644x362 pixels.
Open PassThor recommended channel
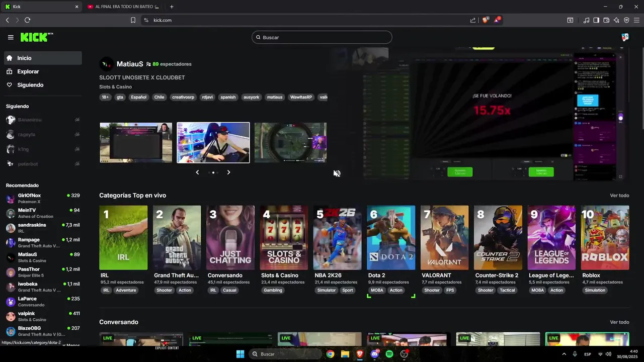[43, 272]
